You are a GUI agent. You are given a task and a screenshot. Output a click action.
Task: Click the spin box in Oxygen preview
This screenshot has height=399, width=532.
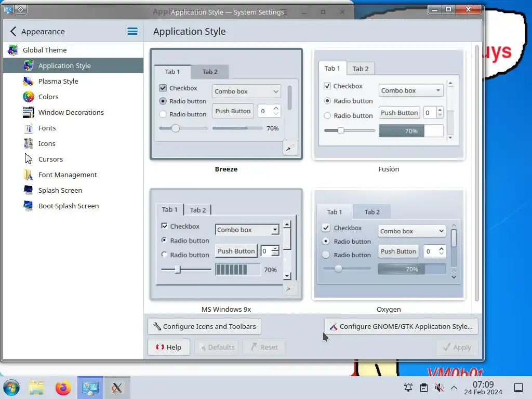point(435,251)
